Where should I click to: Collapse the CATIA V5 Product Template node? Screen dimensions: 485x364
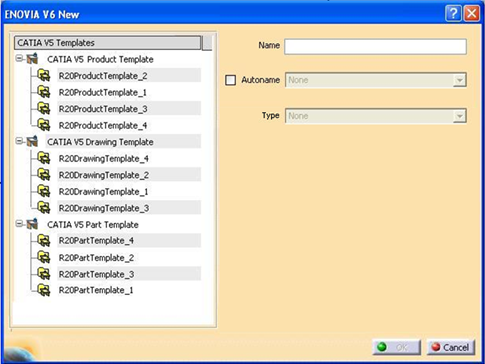click(x=19, y=59)
